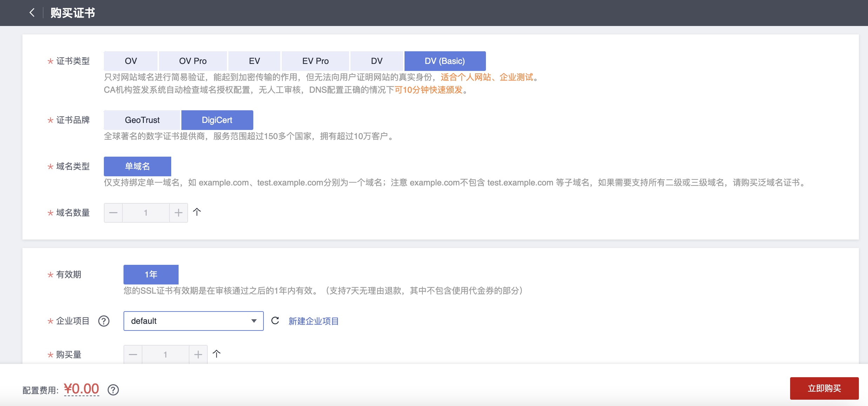Click the refresh icon beside the 企业项目 dropdown
The height and width of the screenshot is (406, 868).
point(275,321)
